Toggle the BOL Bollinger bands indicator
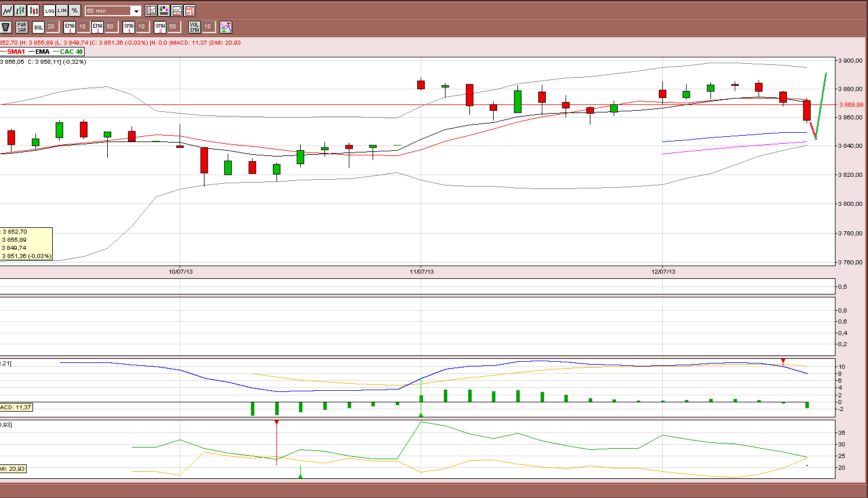The width and height of the screenshot is (868, 498). [38, 27]
